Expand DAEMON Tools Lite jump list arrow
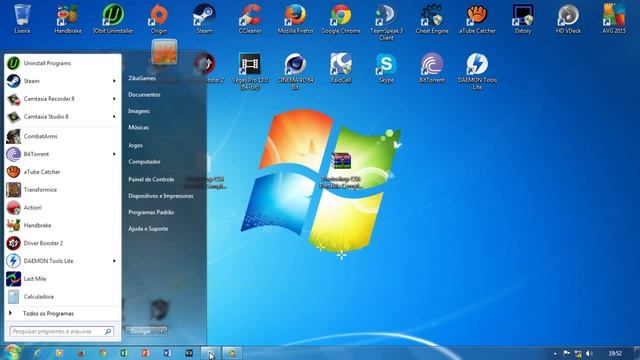Viewport: 640px width, 360px height. click(114, 261)
